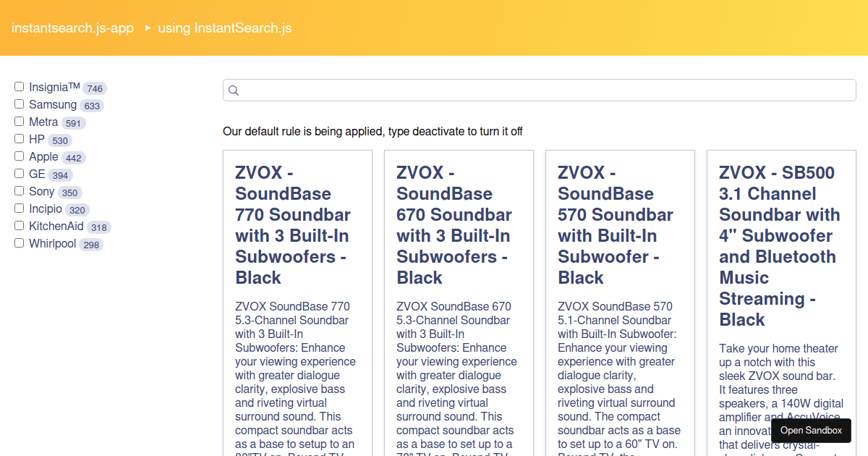Toggle the Incipio brand checkbox

pyautogui.click(x=20, y=208)
